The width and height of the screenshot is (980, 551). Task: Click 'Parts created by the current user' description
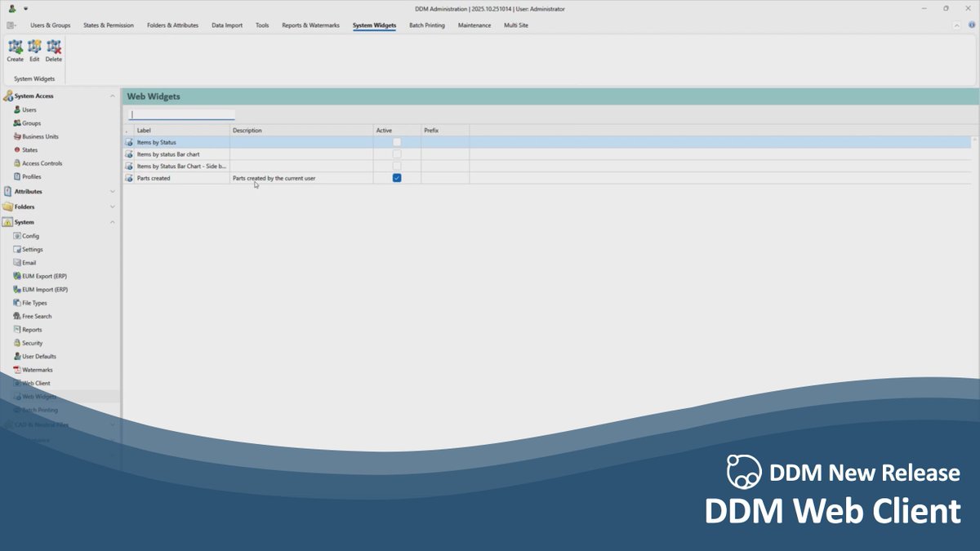(274, 178)
